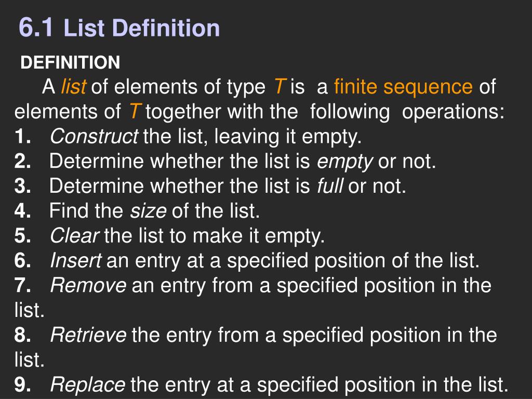Click the italic word 'Construct'

click(x=94, y=137)
